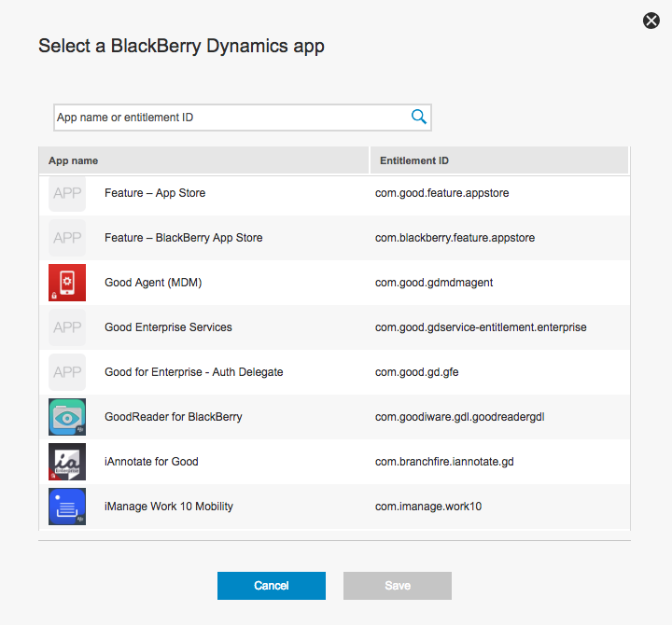The height and width of the screenshot is (625, 672).
Task: Click the Good Enterprise Services placeholder icon
Action: pos(67,327)
